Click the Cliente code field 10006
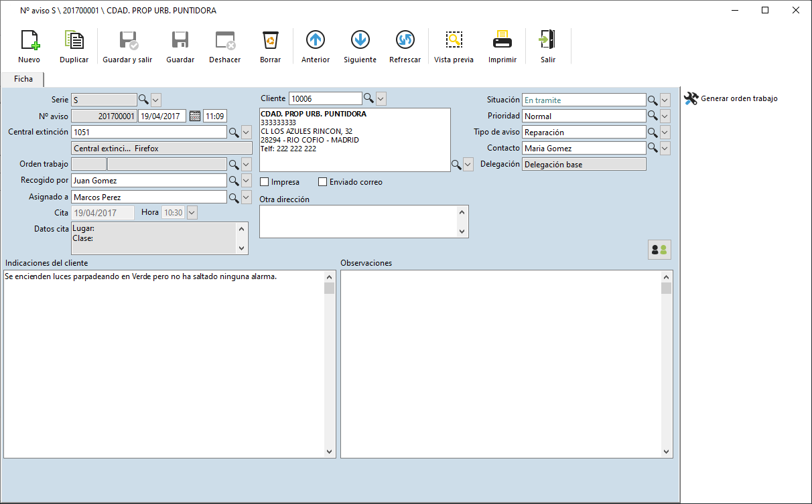This screenshot has width=812, height=504. (x=325, y=98)
